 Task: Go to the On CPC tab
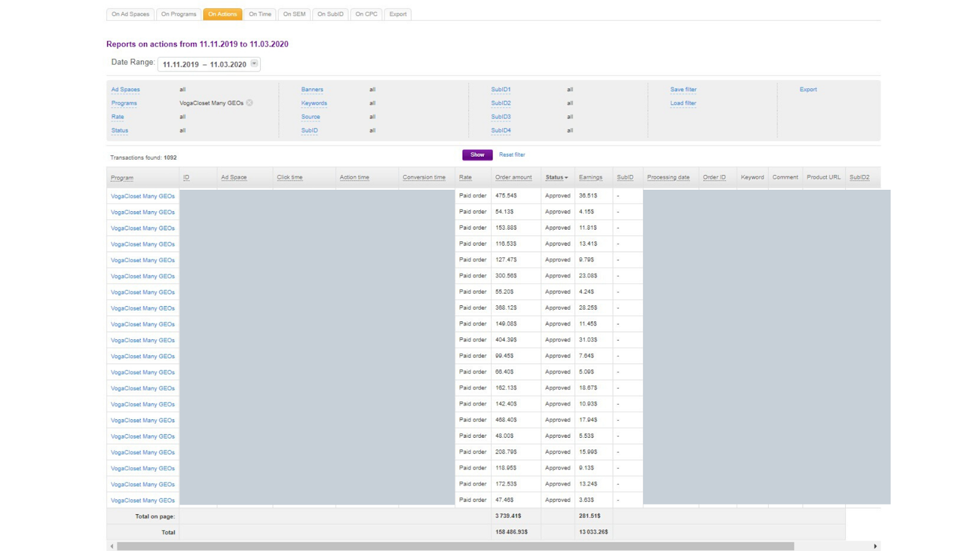point(366,14)
